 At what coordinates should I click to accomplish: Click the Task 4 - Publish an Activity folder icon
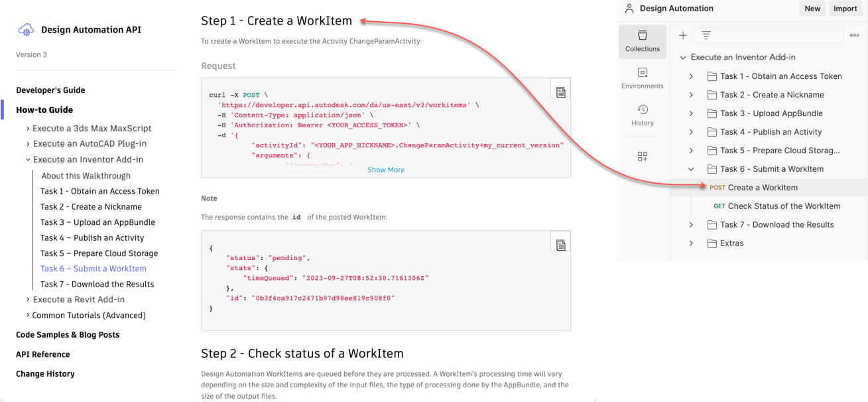click(x=712, y=132)
